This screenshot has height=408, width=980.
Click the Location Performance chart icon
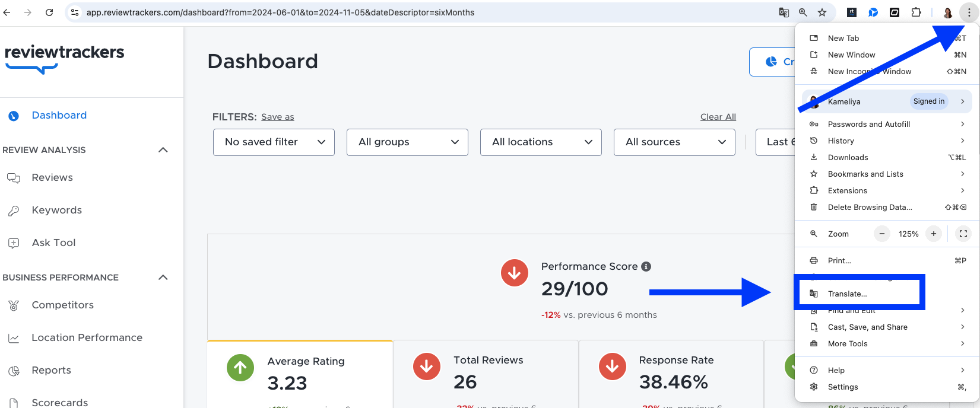point(14,338)
